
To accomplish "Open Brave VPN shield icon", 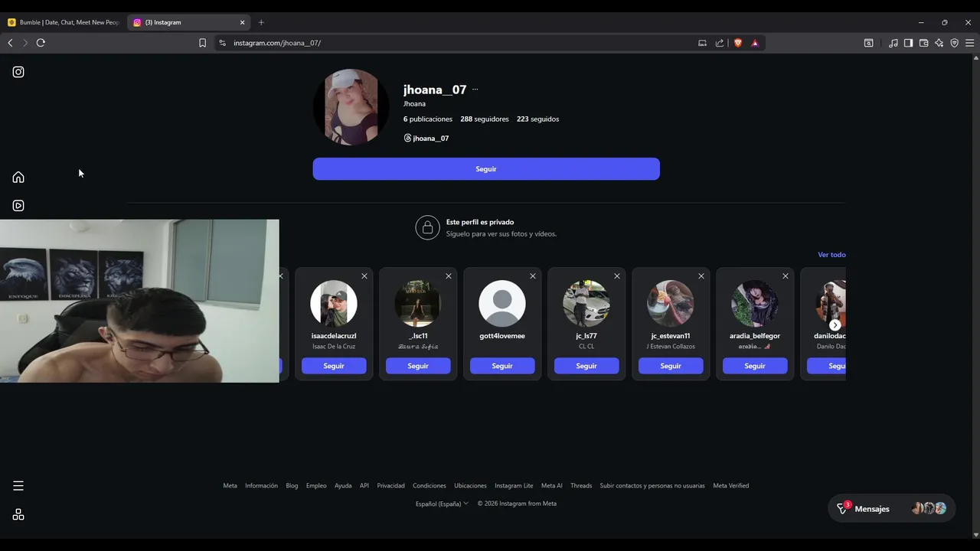I will pos(954,43).
